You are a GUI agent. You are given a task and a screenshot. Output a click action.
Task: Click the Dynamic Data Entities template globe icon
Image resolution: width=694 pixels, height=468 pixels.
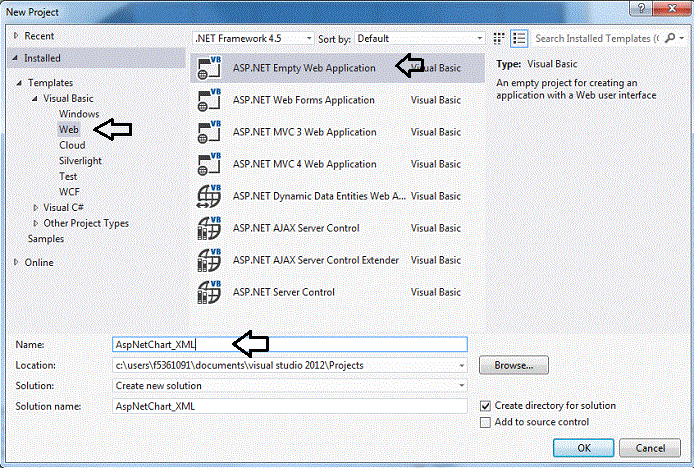[209, 196]
